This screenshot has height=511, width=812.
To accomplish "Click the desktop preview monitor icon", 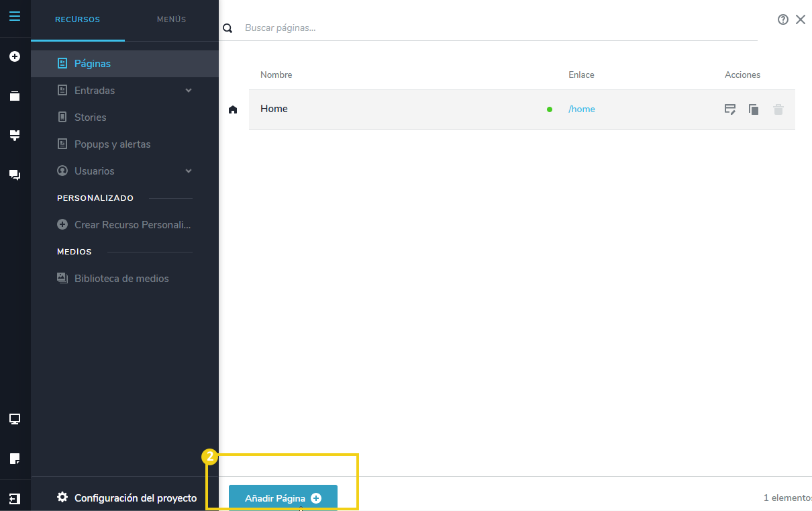I will coord(15,420).
